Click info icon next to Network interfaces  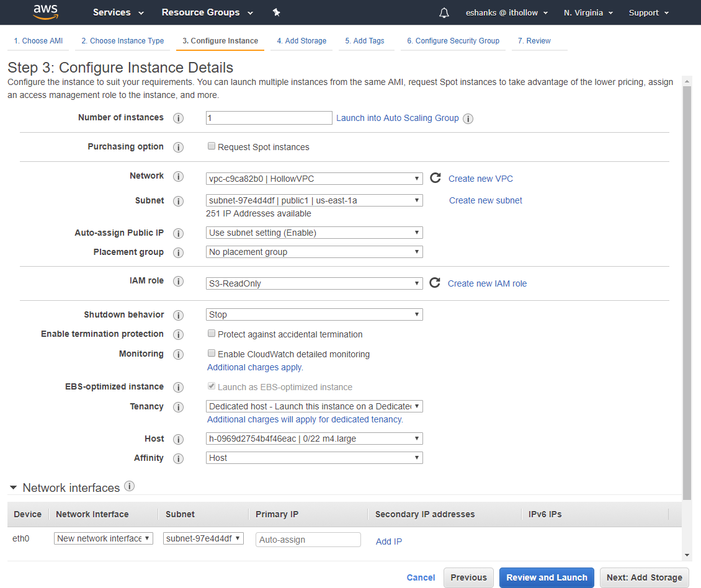click(129, 486)
